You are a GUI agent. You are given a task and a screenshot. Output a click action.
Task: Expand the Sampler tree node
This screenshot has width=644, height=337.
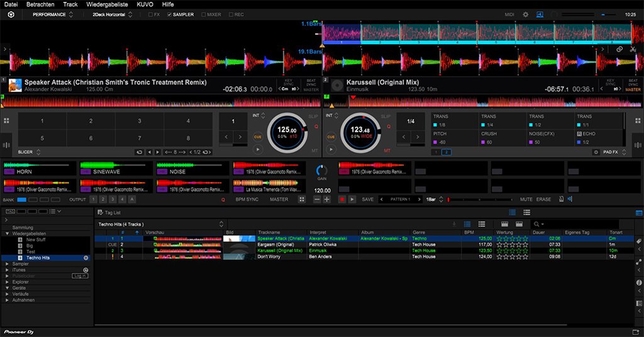pyautogui.click(x=7, y=264)
